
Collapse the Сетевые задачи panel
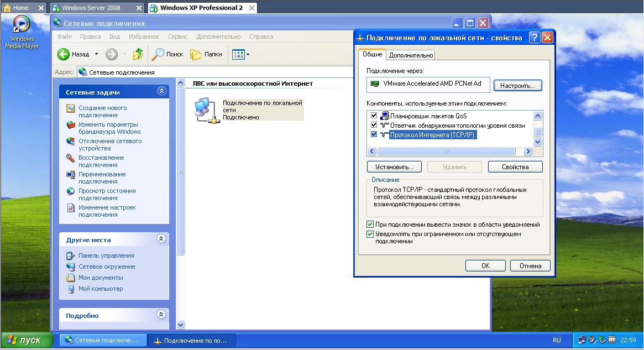pos(161,91)
